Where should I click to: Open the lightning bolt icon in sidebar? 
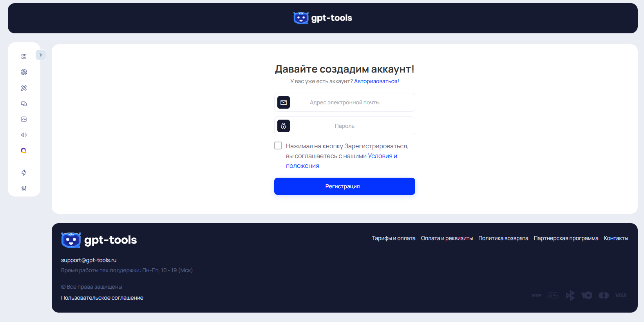coord(24,173)
